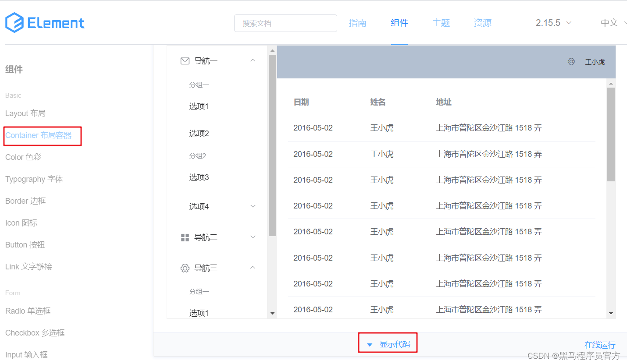Click the mail icon beside 导航一
Image resolution: width=627 pixels, height=364 pixels.
[x=185, y=60]
